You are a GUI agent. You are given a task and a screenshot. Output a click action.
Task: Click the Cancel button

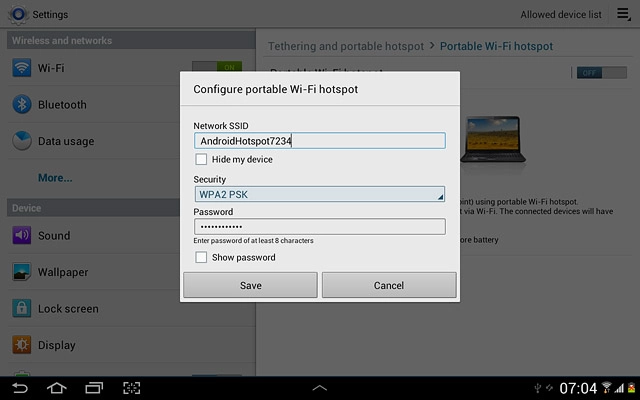(388, 285)
